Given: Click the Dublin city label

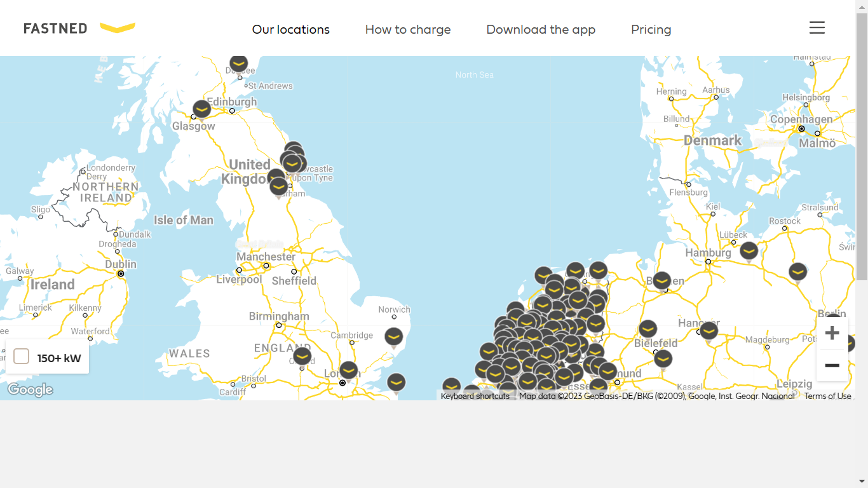Looking at the screenshot, I should (x=121, y=264).
